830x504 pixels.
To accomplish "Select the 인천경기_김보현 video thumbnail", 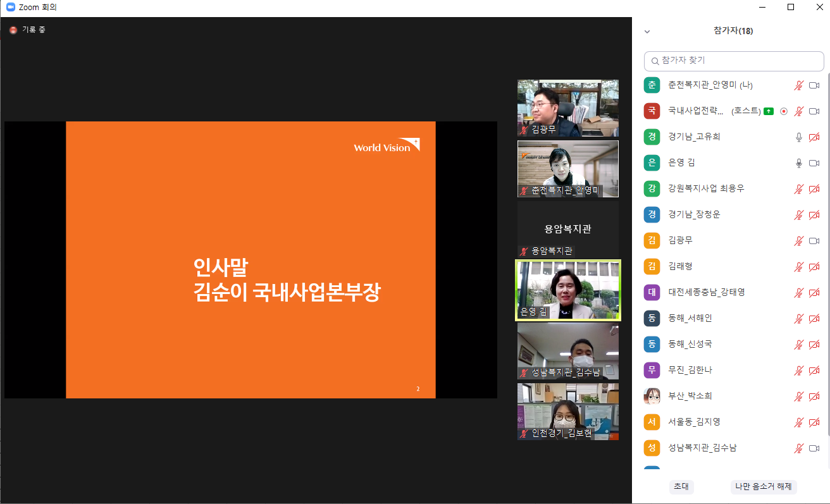I will (567, 411).
